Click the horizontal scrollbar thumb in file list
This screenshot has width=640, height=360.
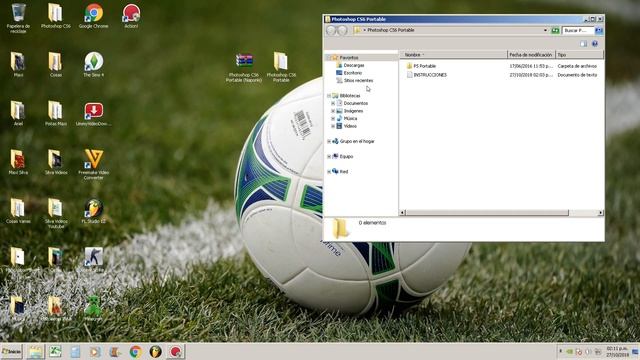487,213
